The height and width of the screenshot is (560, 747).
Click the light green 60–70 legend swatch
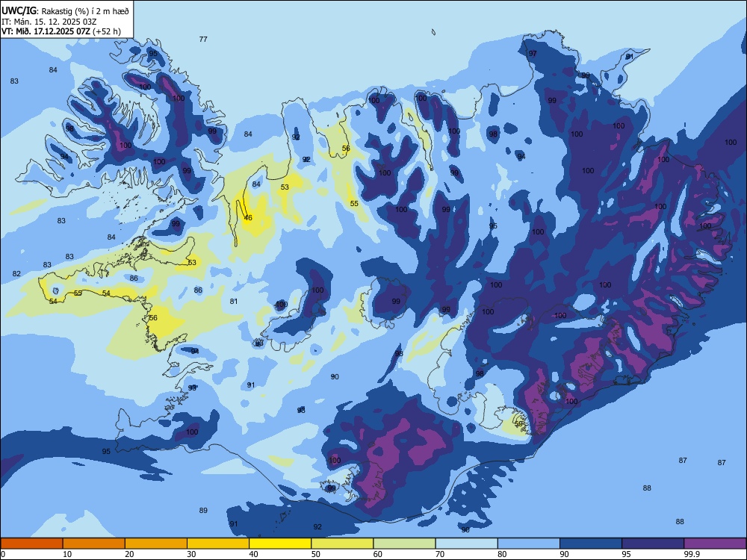coord(404,544)
